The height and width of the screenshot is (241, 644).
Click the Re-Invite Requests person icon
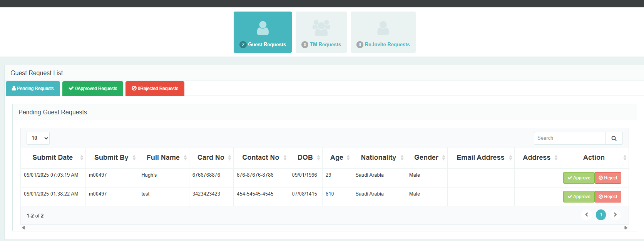383,28
